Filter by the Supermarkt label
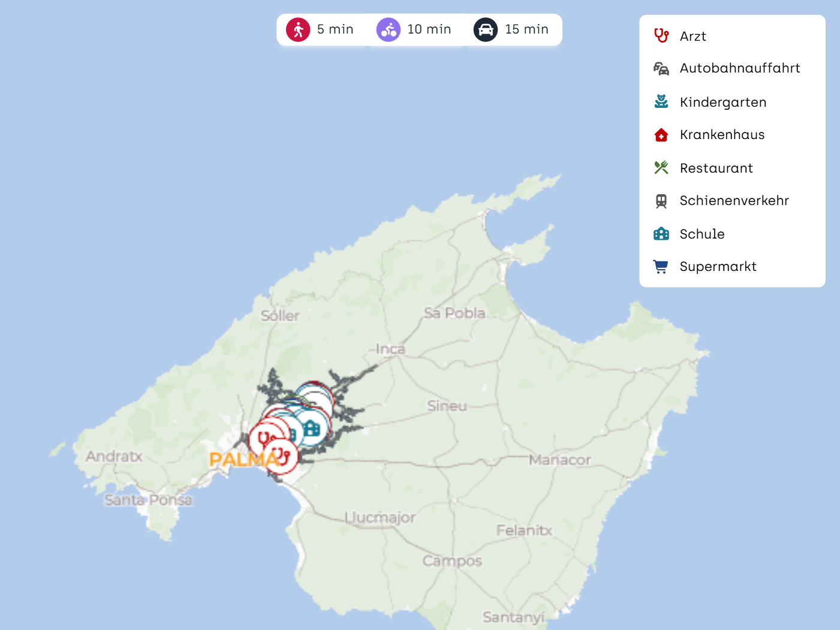Screen dimensions: 840x630 (x=718, y=267)
